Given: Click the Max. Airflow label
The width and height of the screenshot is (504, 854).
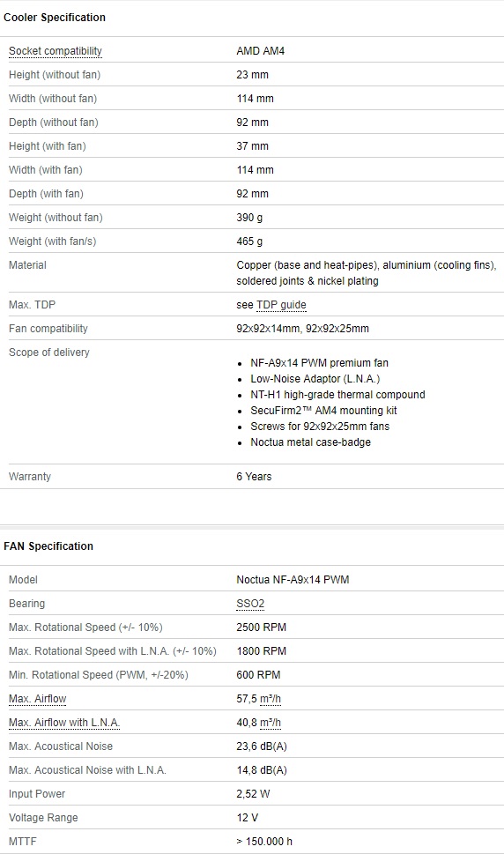Looking at the screenshot, I should [x=38, y=698].
